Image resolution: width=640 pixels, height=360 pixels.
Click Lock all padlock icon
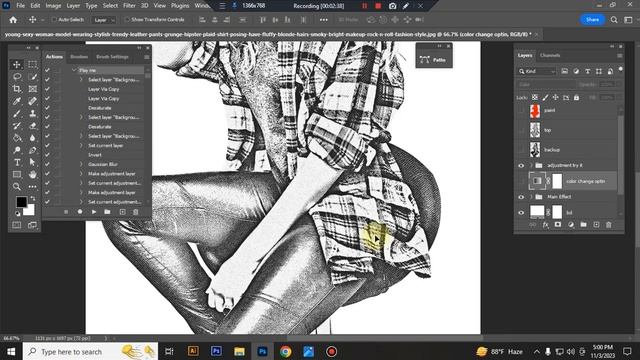(x=576, y=98)
